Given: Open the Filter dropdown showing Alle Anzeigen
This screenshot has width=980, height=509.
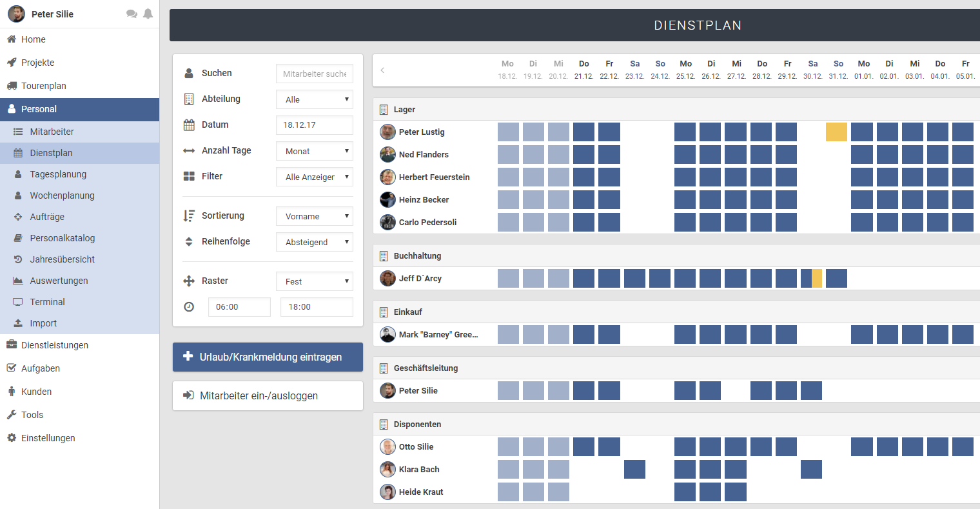Looking at the screenshot, I should pos(315,177).
